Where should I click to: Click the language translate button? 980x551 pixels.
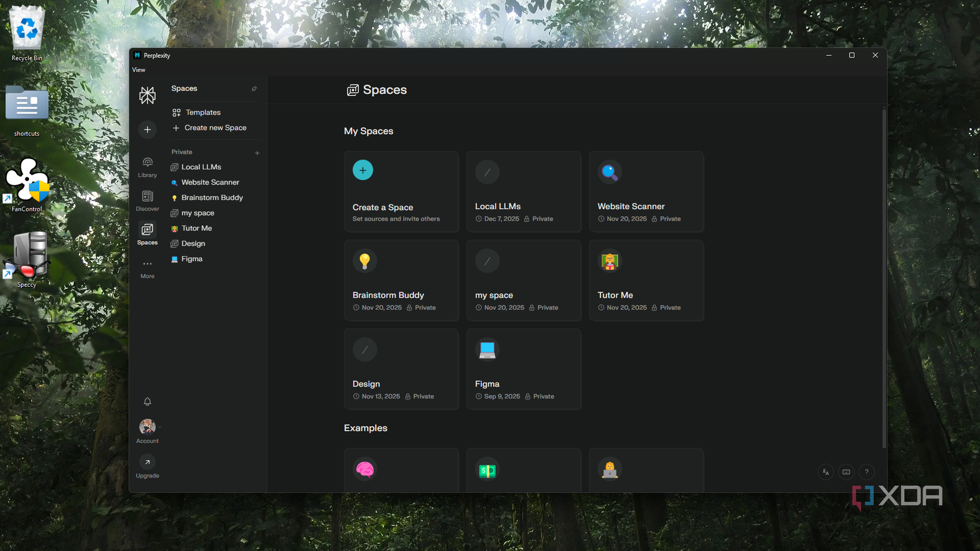point(826,472)
